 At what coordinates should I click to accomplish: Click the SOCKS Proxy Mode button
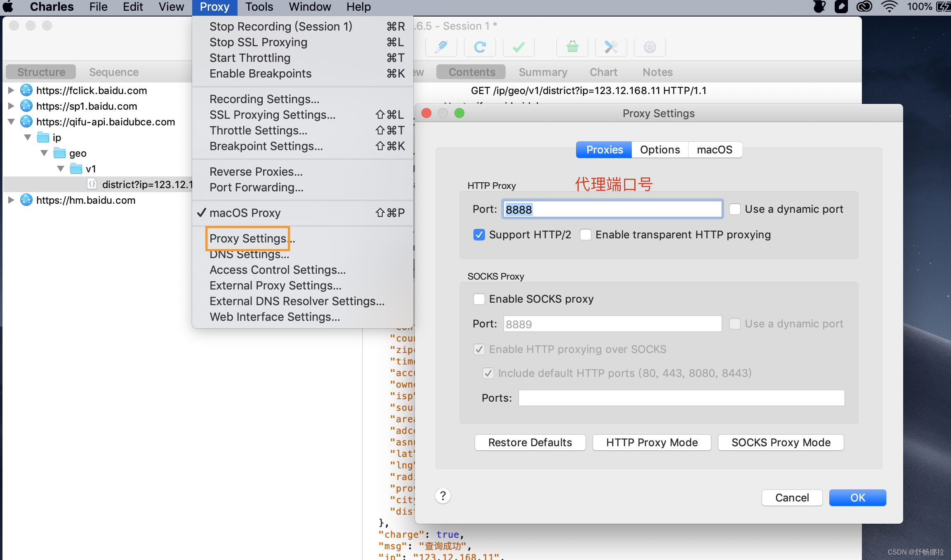(x=781, y=442)
